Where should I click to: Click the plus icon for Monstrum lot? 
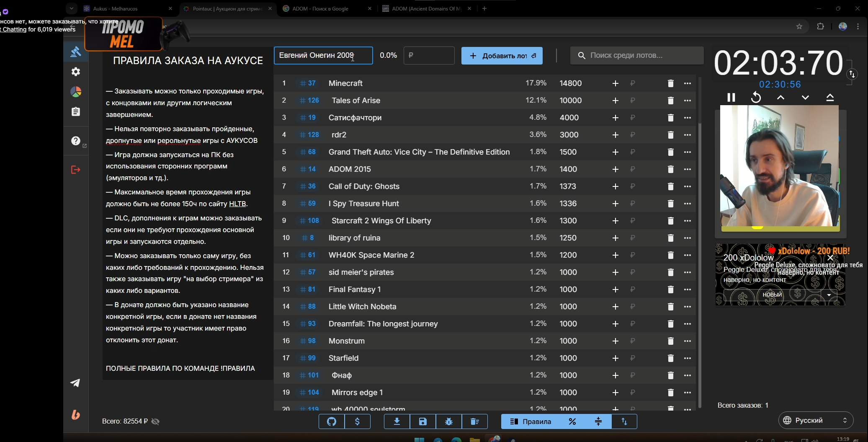[615, 341]
